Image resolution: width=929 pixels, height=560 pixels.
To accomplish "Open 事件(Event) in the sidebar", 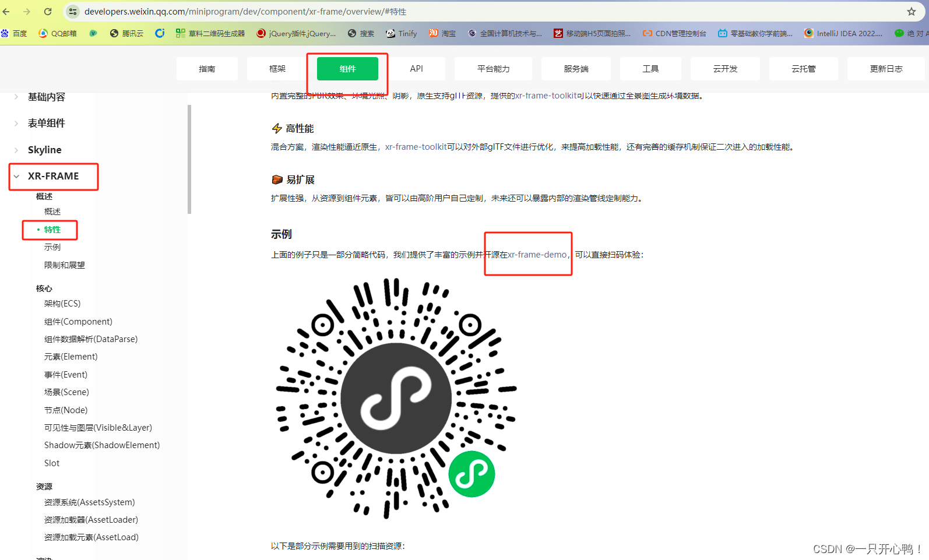I will (66, 375).
